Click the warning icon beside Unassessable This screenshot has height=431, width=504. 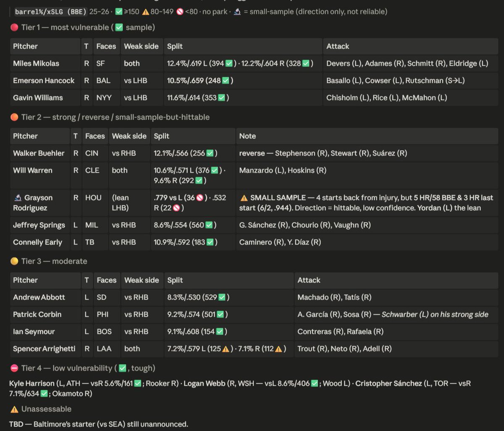(x=14, y=409)
